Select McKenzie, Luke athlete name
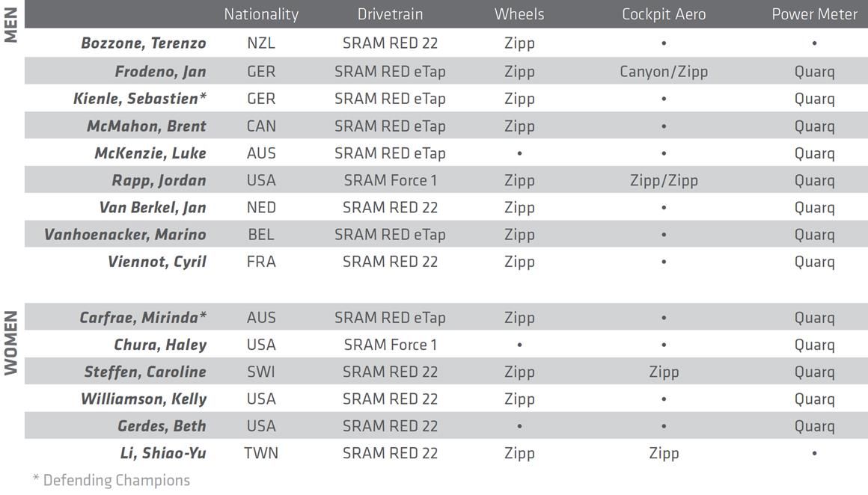Image resolution: width=868 pixels, height=495 pixels. (x=150, y=153)
